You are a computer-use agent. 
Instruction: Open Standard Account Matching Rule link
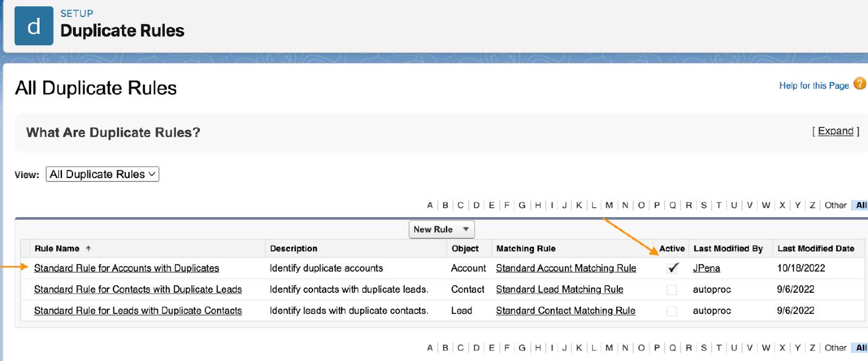[565, 269]
